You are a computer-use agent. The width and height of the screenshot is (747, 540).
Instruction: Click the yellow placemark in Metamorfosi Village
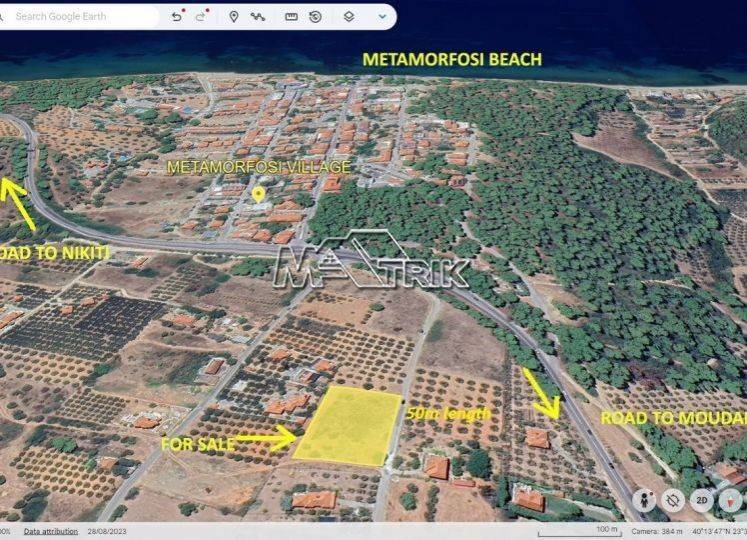pos(258,193)
